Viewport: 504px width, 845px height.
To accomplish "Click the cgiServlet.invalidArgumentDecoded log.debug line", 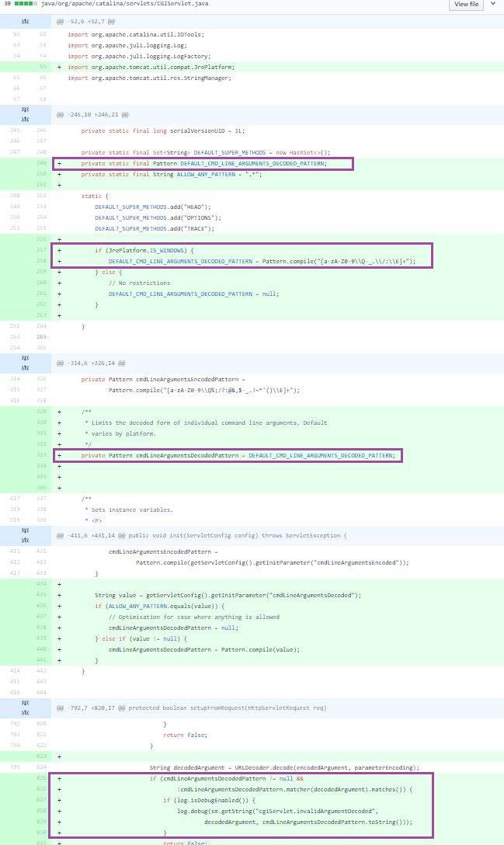I will pos(277,811).
